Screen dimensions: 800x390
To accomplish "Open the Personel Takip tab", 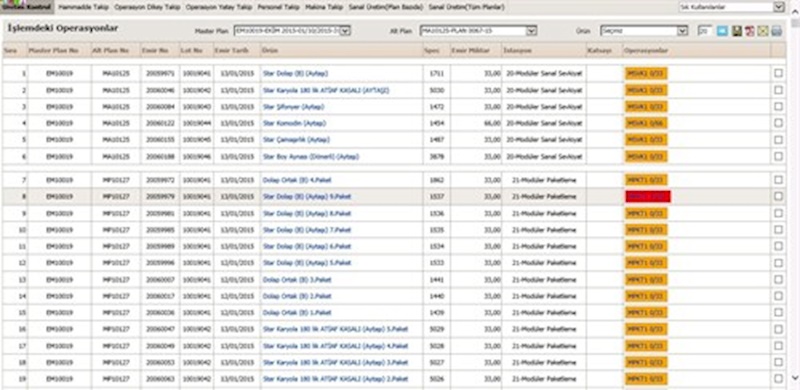I will click(x=279, y=8).
